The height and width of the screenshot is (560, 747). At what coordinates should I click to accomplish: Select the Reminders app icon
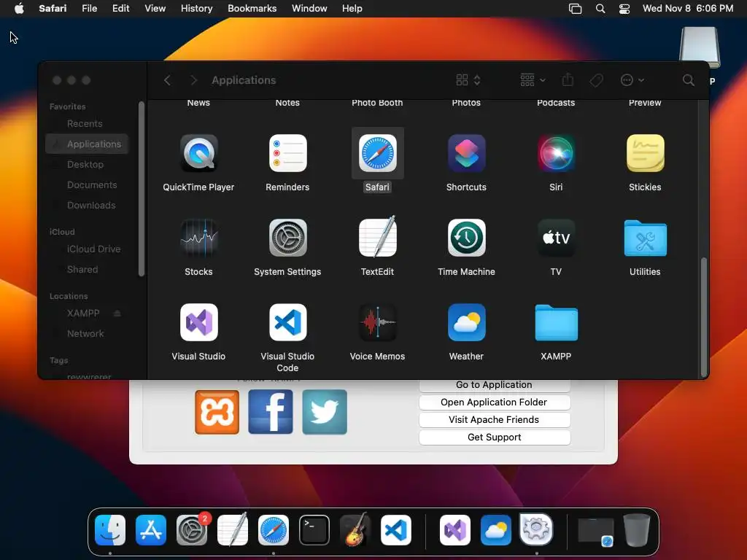click(287, 153)
